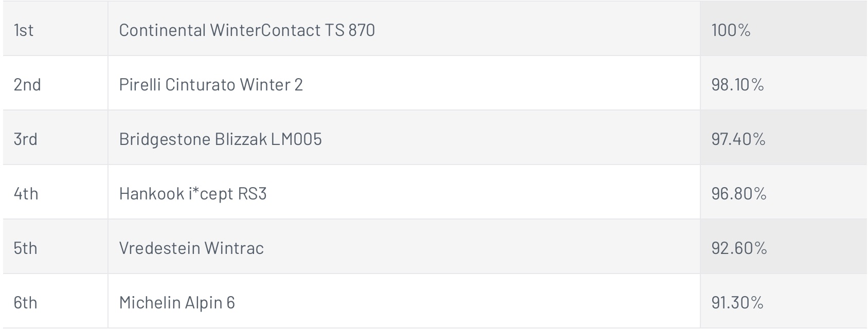Open the Michelin Alpin 6 entry
This screenshot has width=868, height=329.
[177, 302]
